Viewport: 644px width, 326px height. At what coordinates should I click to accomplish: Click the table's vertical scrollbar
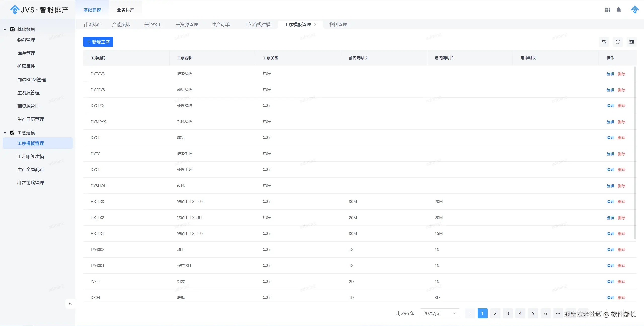[x=635, y=151]
